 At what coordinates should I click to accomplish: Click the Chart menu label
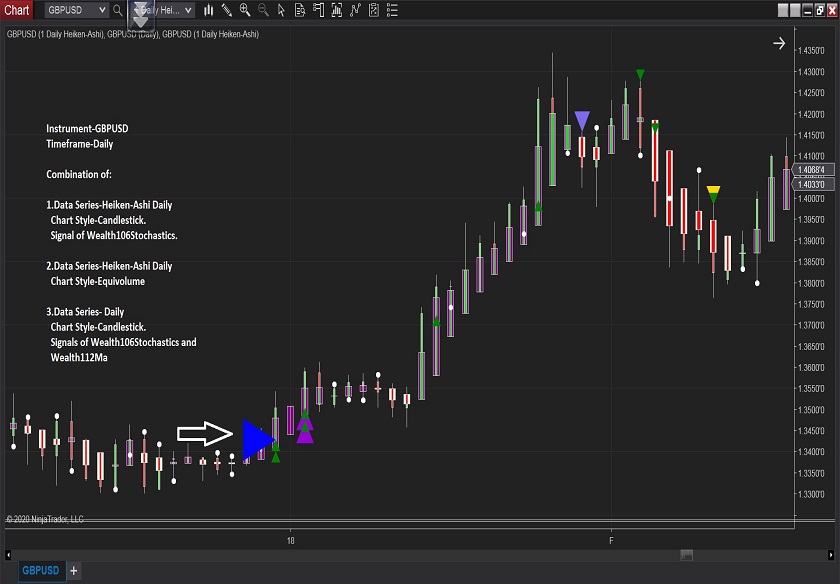tap(17, 10)
